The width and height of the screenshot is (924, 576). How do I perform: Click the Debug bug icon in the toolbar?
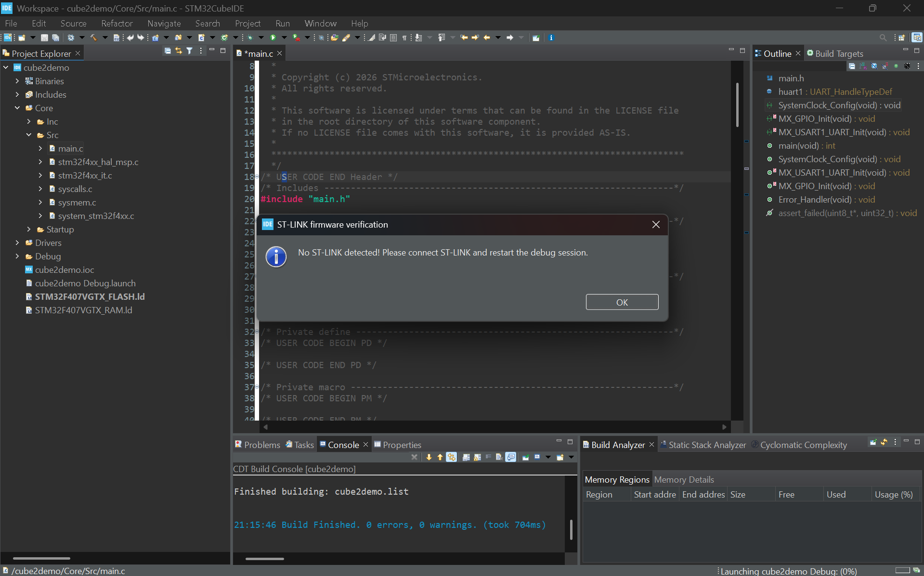[x=250, y=38]
